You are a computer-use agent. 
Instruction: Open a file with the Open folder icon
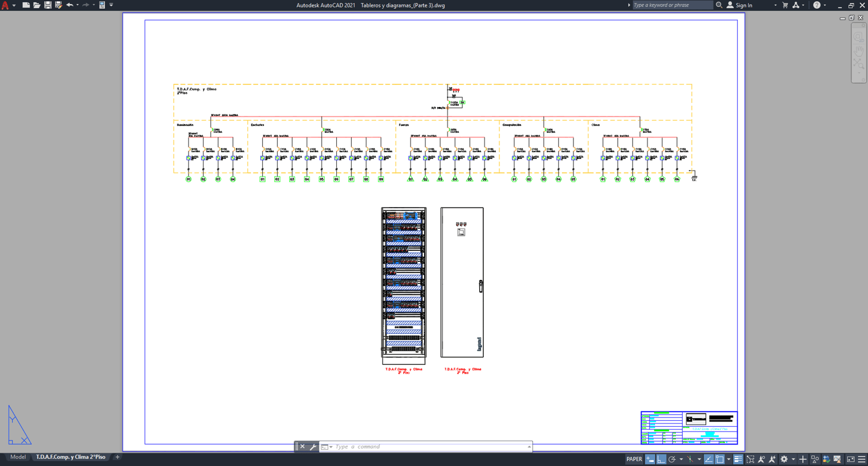click(36, 5)
